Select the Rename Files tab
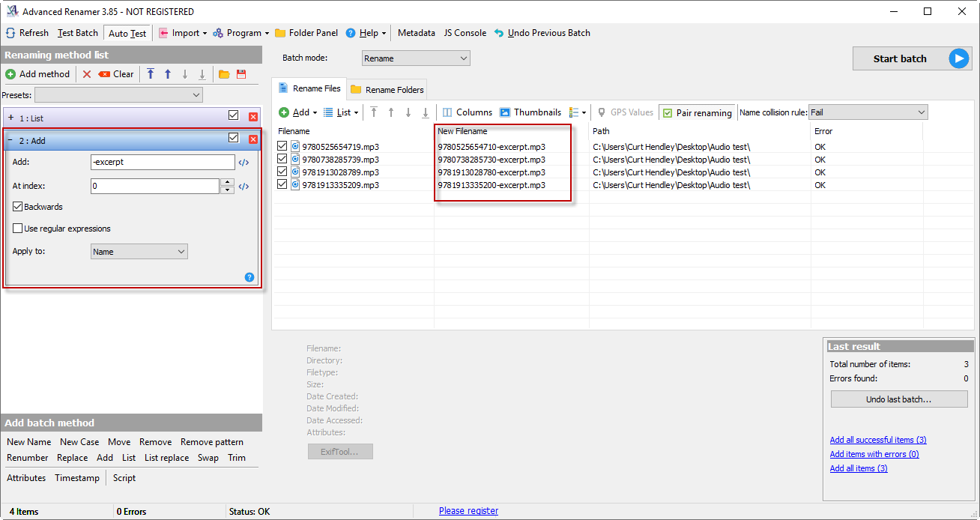980x520 pixels. [x=309, y=88]
